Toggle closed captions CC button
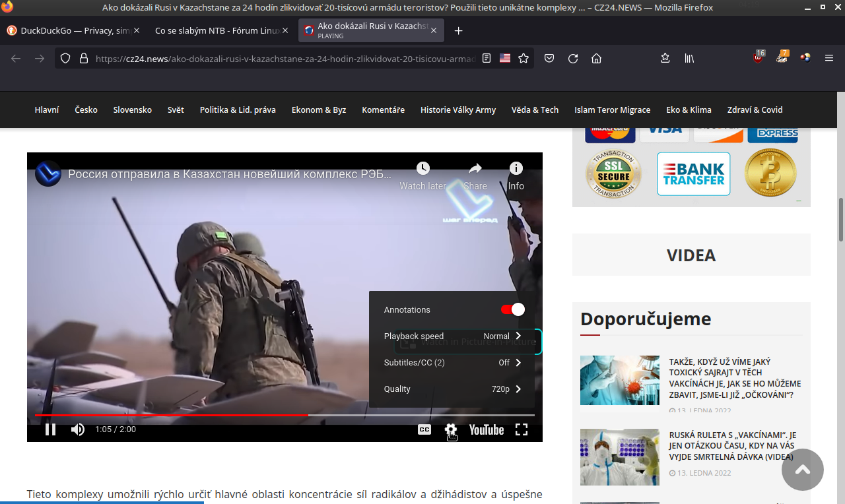Screen dimensions: 845x504 point(424,429)
